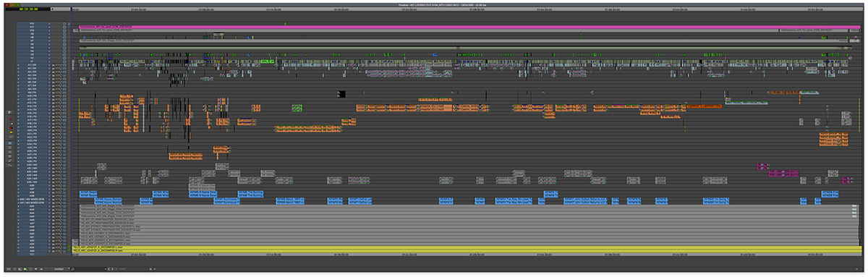Select the solid black clip in FX tracks
This screenshot has width=868, height=277.
341,93
